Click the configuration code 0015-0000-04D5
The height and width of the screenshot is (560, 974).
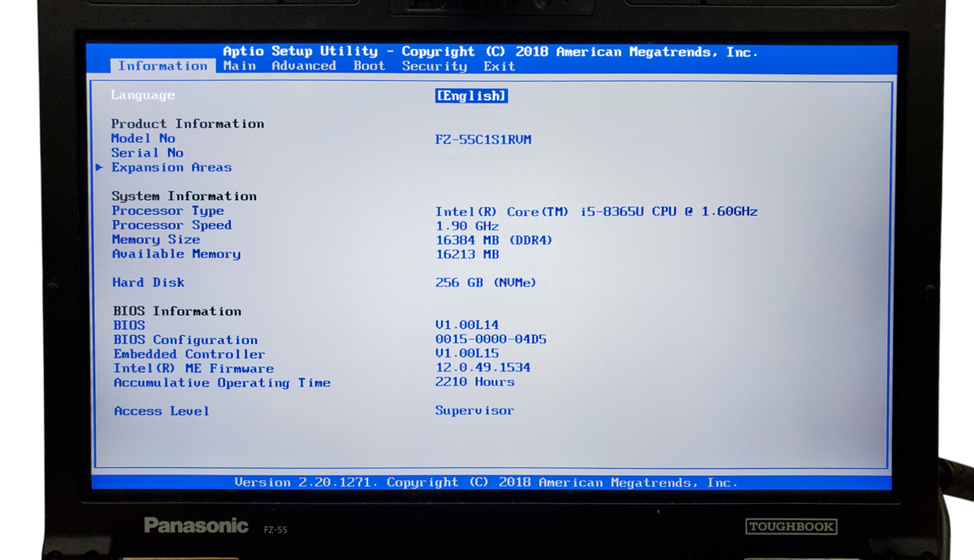(491, 339)
